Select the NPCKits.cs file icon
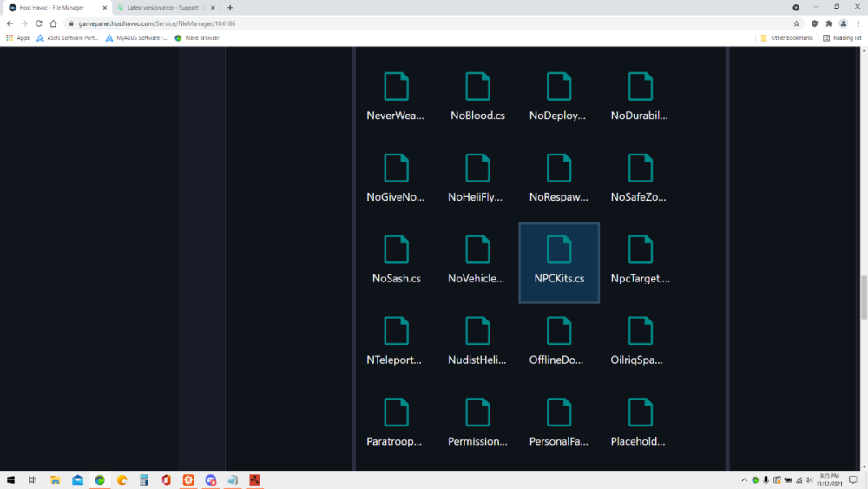Viewport: 868px width, 489px height. [x=559, y=249]
